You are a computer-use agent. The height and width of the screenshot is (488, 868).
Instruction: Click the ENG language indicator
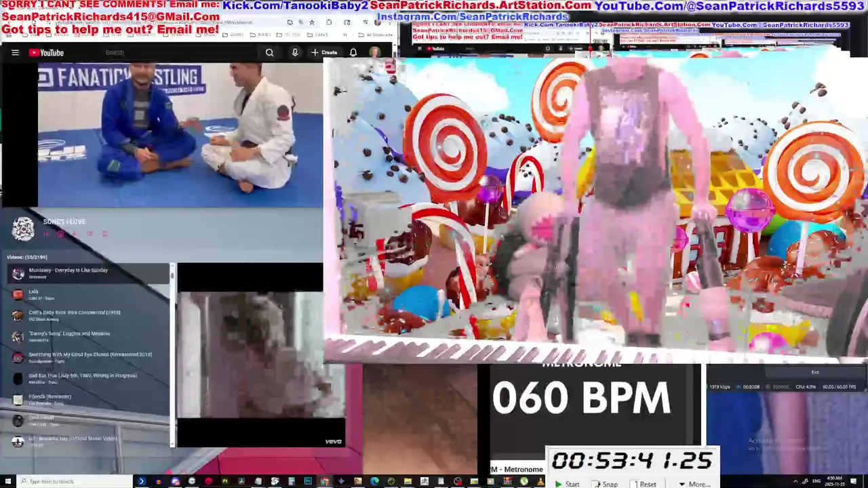tap(816, 481)
